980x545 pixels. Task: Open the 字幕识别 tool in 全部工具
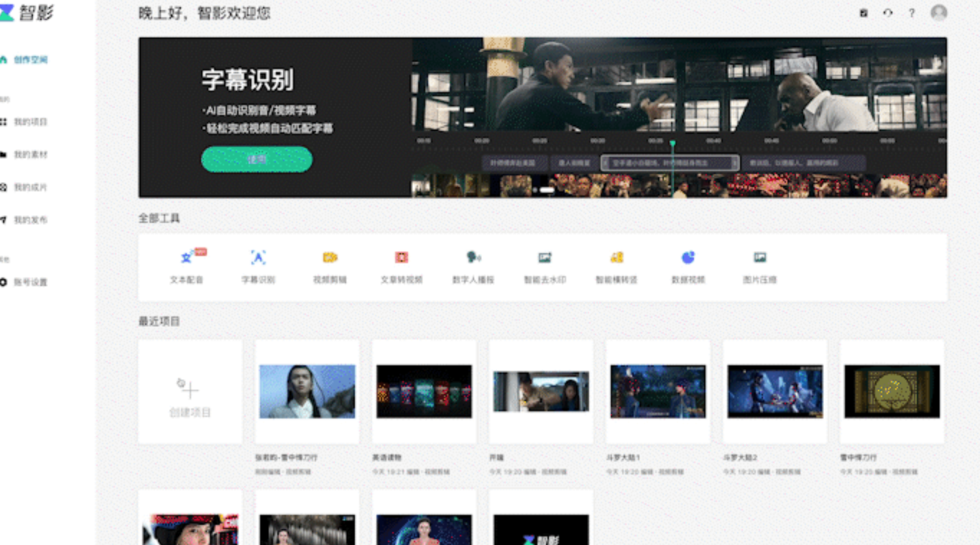point(258,267)
